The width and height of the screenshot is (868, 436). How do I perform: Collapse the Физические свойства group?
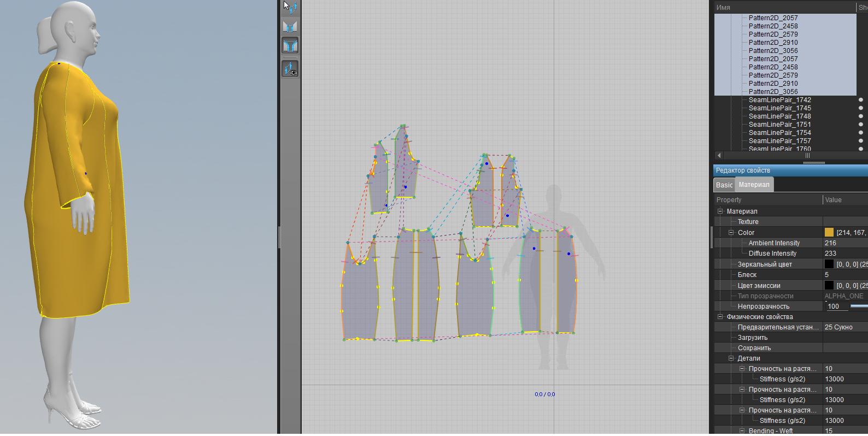[720, 317]
